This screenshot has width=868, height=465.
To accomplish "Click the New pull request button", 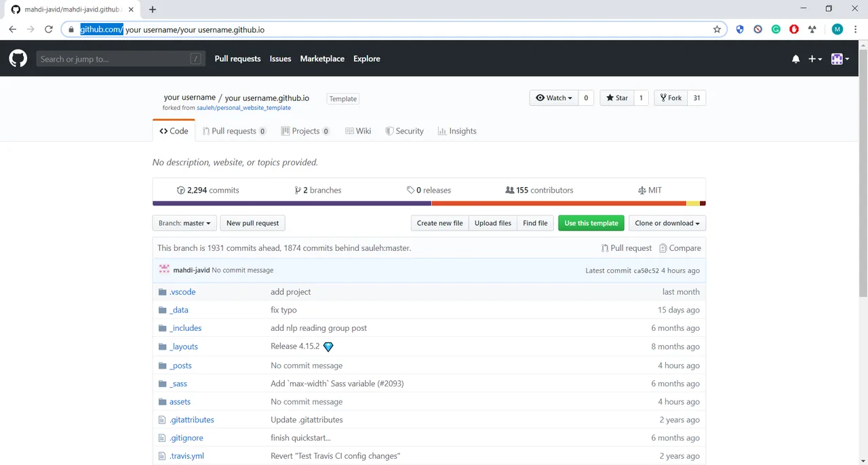I will click(252, 223).
